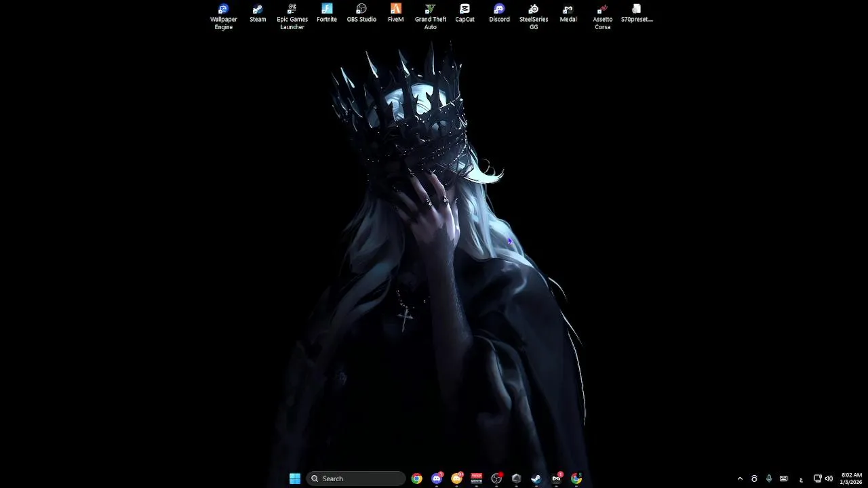Open the touch keyboard tray icon
This screenshot has height=488, width=868.
(783, 479)
